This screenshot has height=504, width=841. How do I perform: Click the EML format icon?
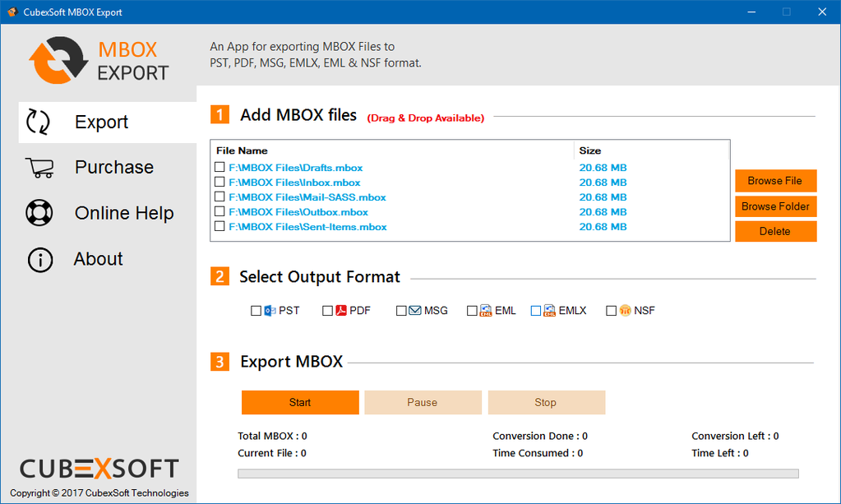click(x=486, y=311)
